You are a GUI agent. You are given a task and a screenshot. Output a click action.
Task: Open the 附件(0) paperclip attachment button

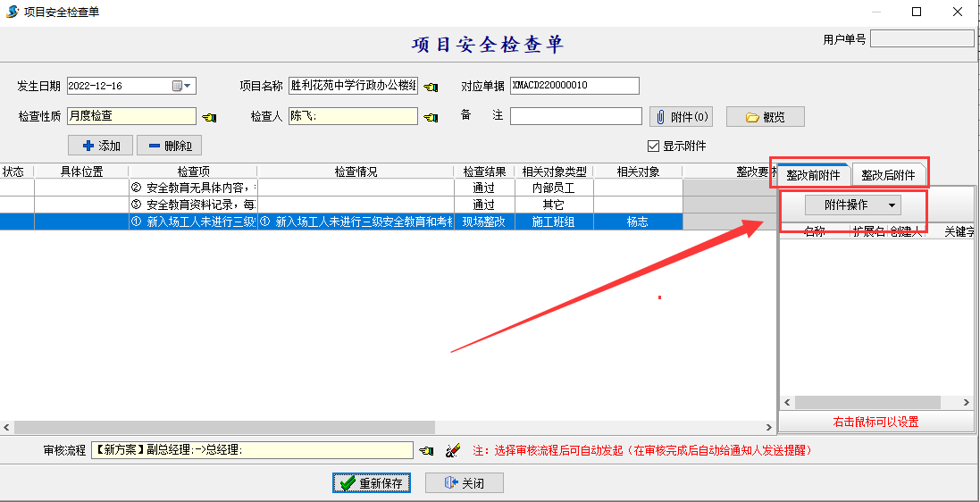pos(683,117)
